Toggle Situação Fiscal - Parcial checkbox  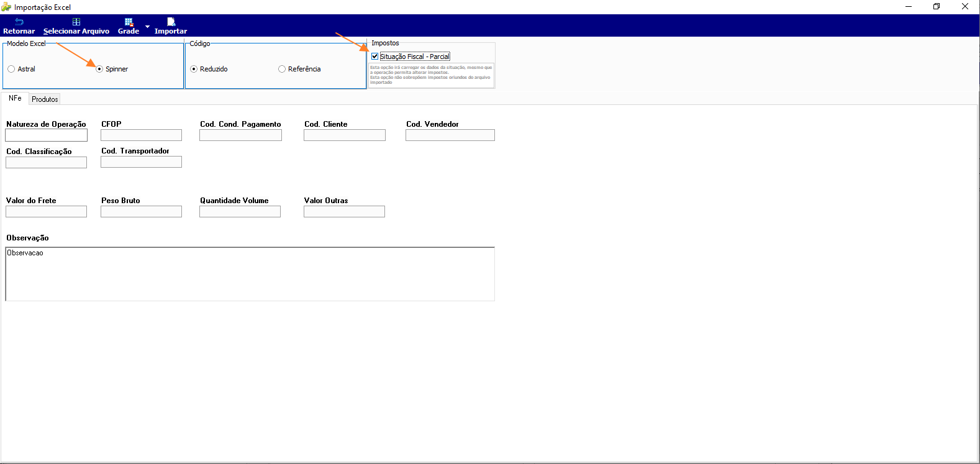pyautogui.click(x=374, y=57)
